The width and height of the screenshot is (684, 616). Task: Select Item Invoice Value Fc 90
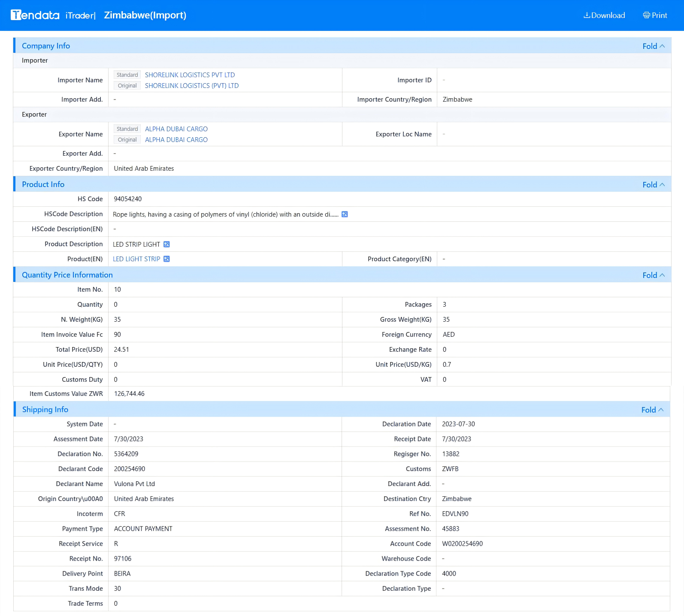click(x=118, y=335)
